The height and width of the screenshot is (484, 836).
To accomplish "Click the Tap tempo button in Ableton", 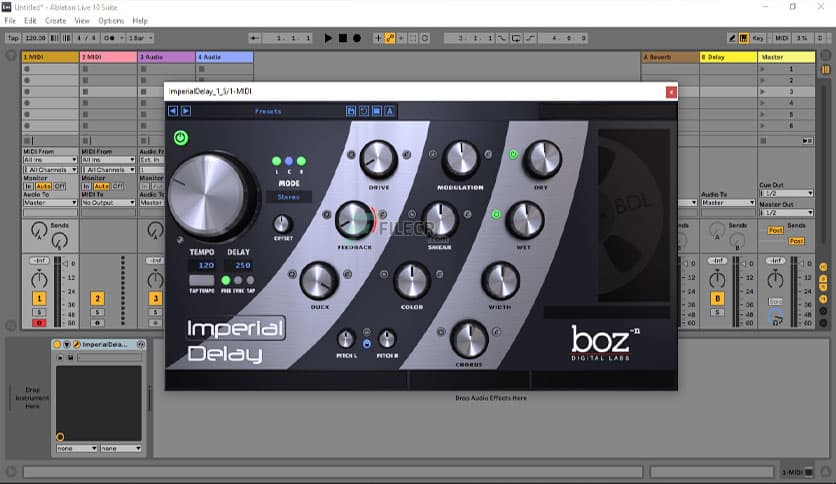I will click(x=13, y=38).
